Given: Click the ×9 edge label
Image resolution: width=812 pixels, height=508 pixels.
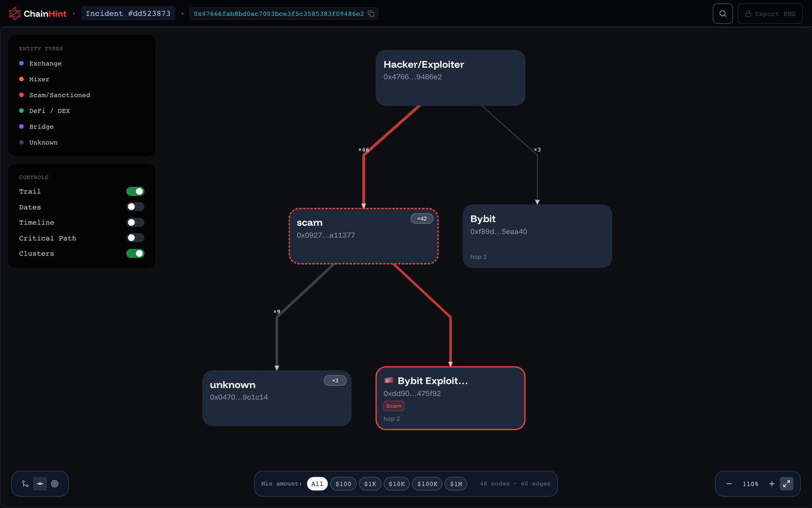Looking at the screenshot, I should 277,312.
